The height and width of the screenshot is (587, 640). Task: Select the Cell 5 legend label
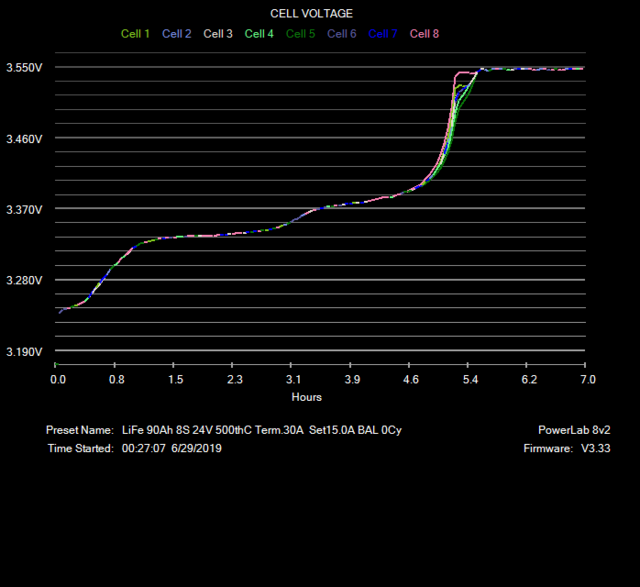coord(300,33)
